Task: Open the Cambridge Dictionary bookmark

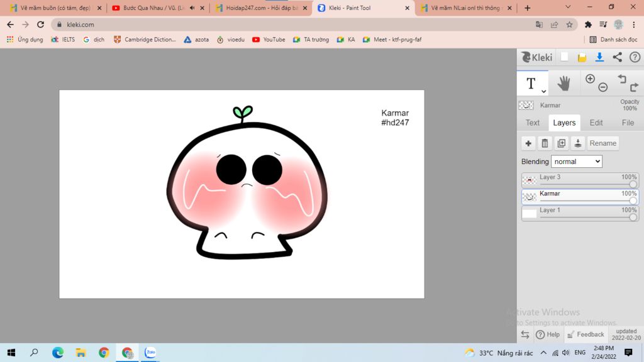Action: click(145, 40)
